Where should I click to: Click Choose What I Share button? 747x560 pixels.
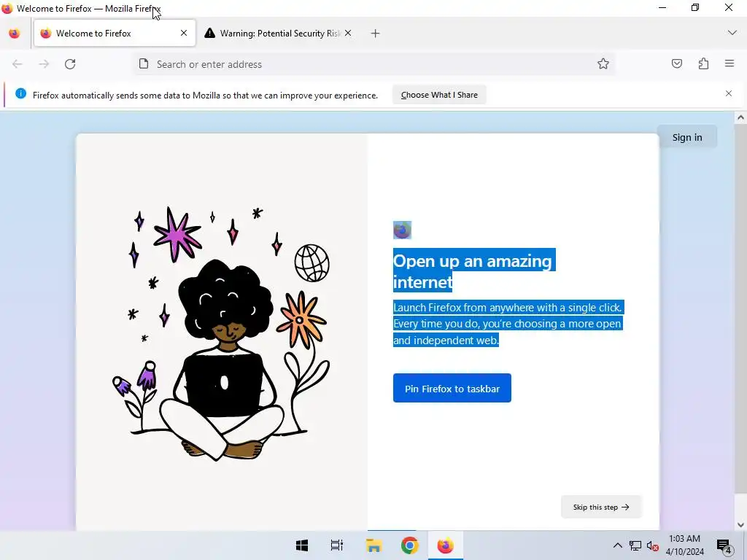click(439, 95)
